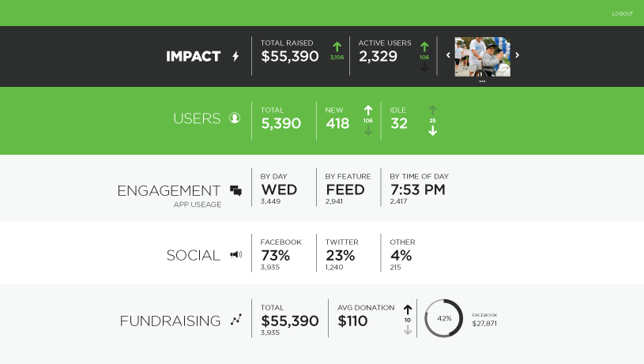The width and height of the screenshot is (644, 364).
Task: Click the up arrow next to Active Users
Action: click(x=424, y=47)
